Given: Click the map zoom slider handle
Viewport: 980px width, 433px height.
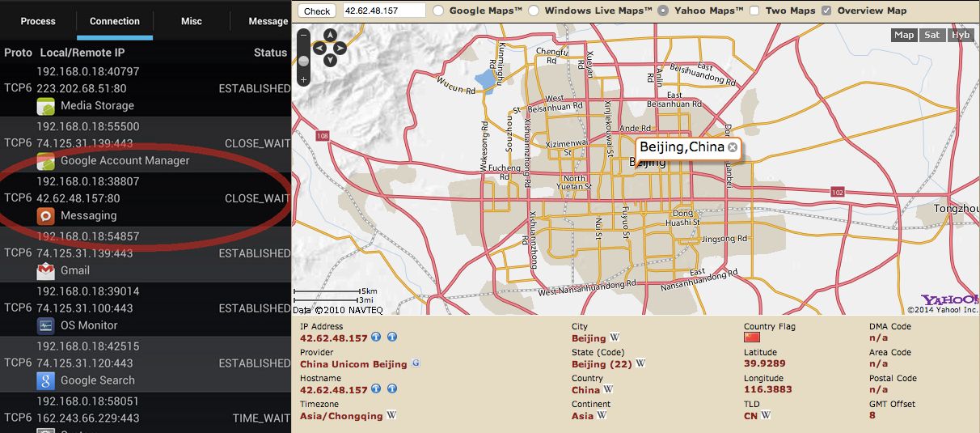Looking at the screenshot, I should [x=303, y=61].
